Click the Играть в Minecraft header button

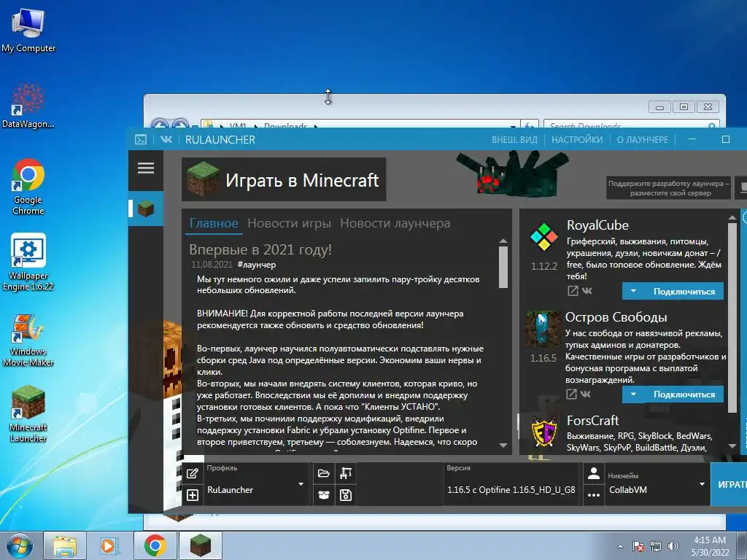(284, 179)
